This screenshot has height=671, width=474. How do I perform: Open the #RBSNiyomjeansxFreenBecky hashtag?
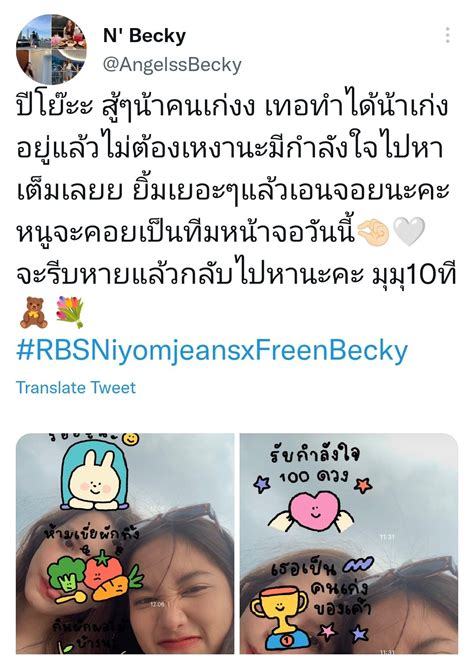[212, 351]
